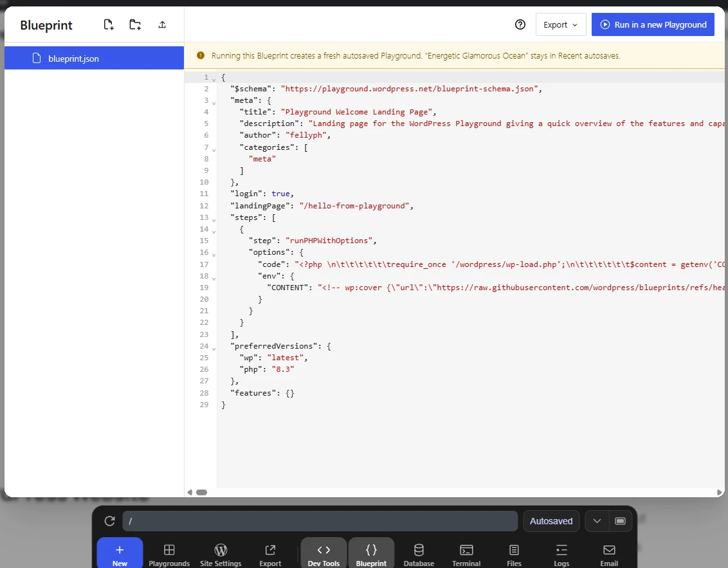
Task: Click Export in bottom toolbar
Action: pos(270,555)
